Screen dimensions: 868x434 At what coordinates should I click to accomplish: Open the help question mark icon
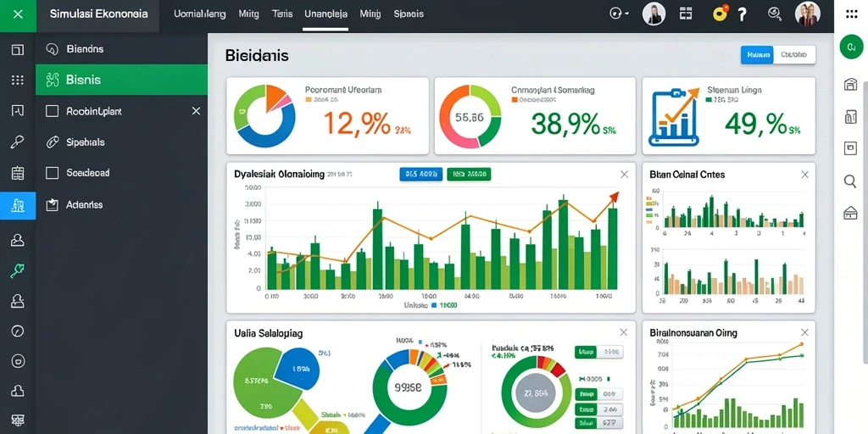pos(743,14)
